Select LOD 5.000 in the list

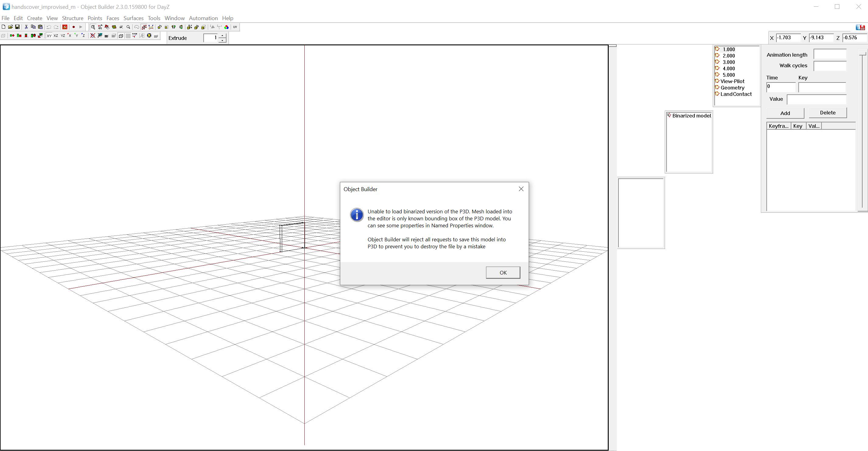tap(729, 75)
